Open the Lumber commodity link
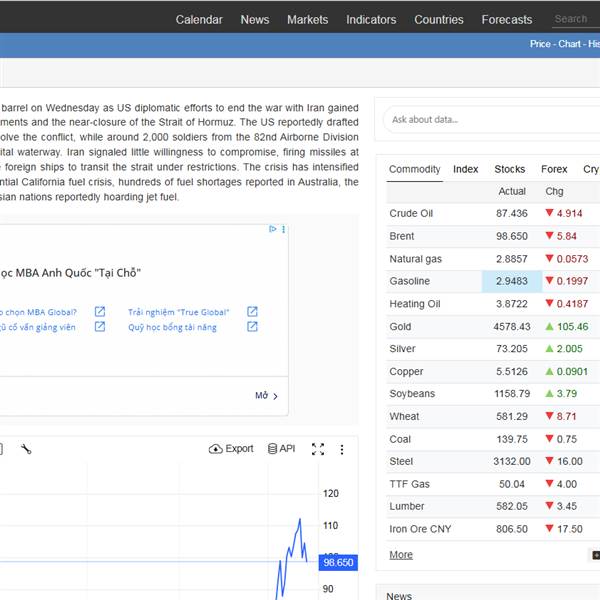600x600 pixels. point(406,506)
